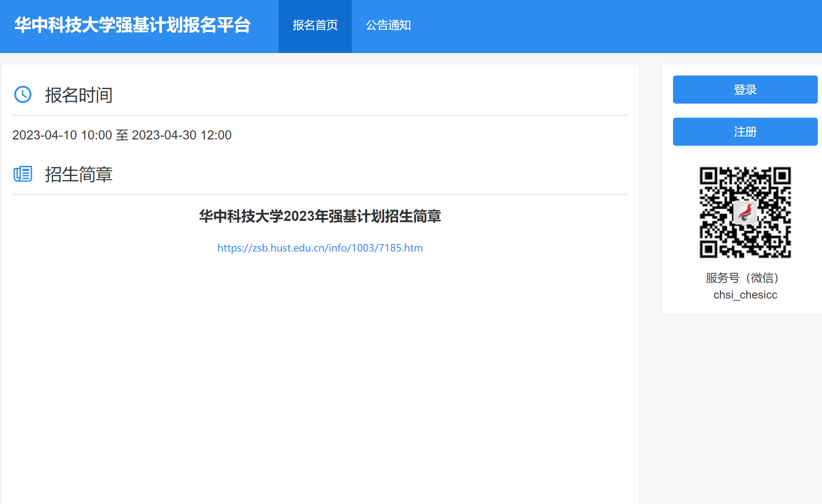This screenshot has height=504, width=822.
Task: Click the newspaper icon beside 招生简章
Action: click(23, 174)
